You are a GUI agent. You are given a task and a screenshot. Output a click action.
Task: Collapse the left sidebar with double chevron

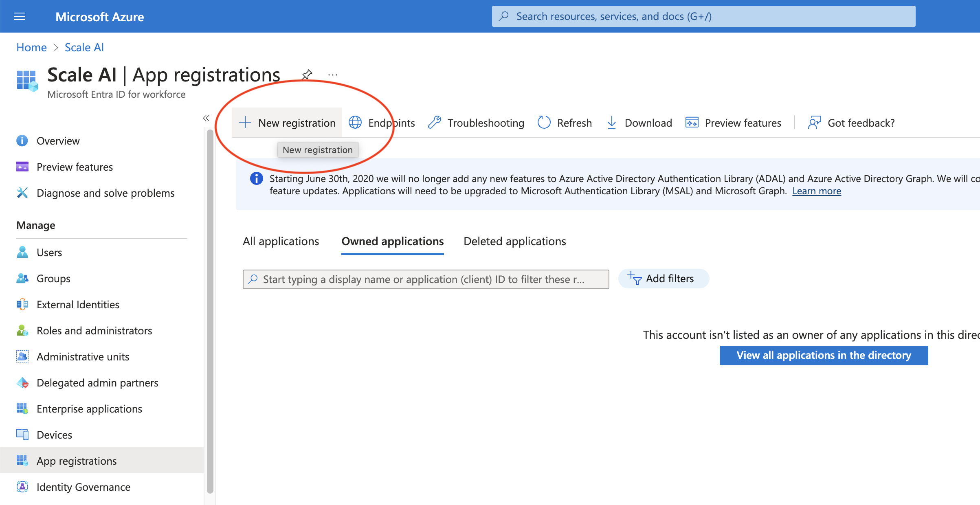tap(206, 118)
